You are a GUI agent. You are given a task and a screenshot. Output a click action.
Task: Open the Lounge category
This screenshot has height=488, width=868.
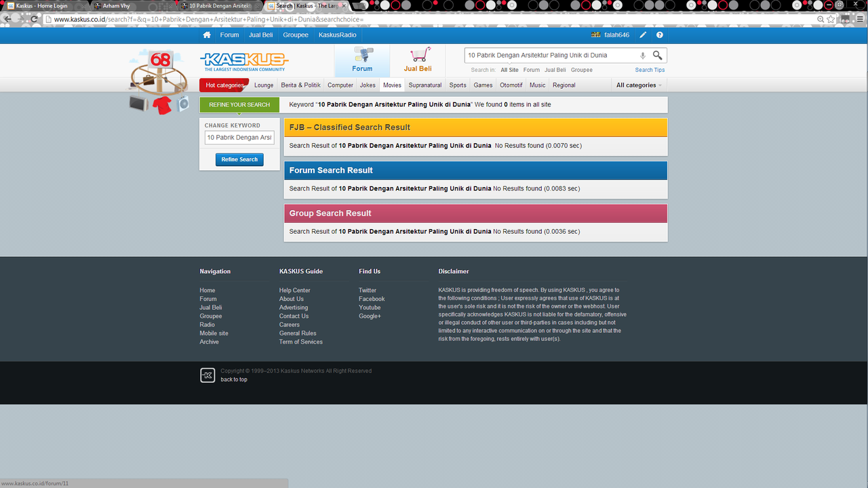click(x=264, y=85)
